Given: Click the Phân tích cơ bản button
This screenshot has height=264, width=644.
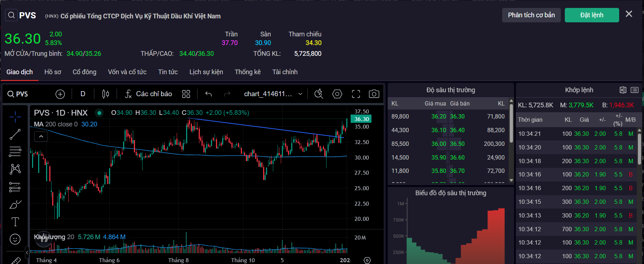Looking at the screenshot, I should [x=531, y=15].
